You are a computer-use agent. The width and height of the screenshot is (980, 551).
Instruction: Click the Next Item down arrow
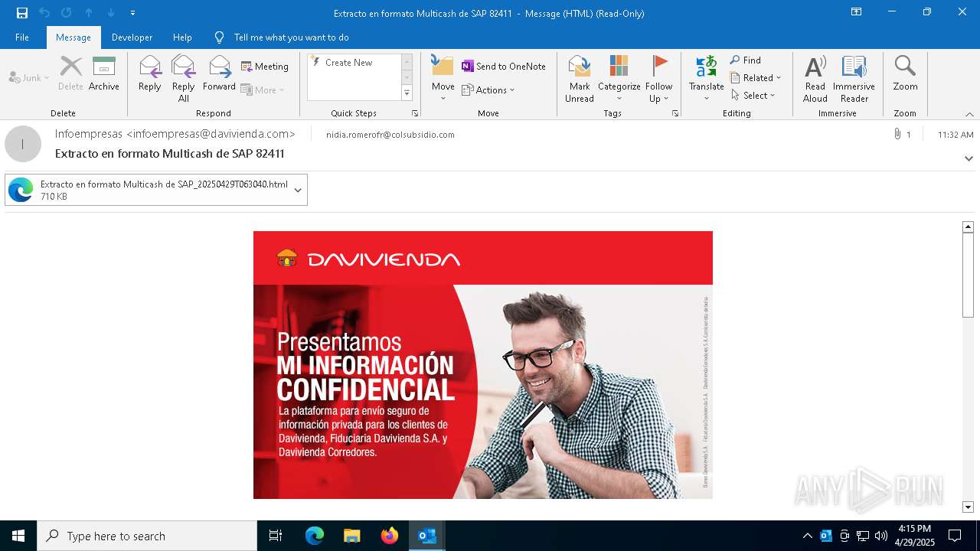[111, 13]
